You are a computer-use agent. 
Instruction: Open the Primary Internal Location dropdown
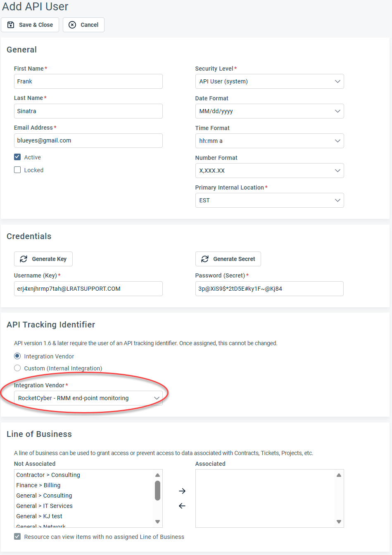point(269,200)
